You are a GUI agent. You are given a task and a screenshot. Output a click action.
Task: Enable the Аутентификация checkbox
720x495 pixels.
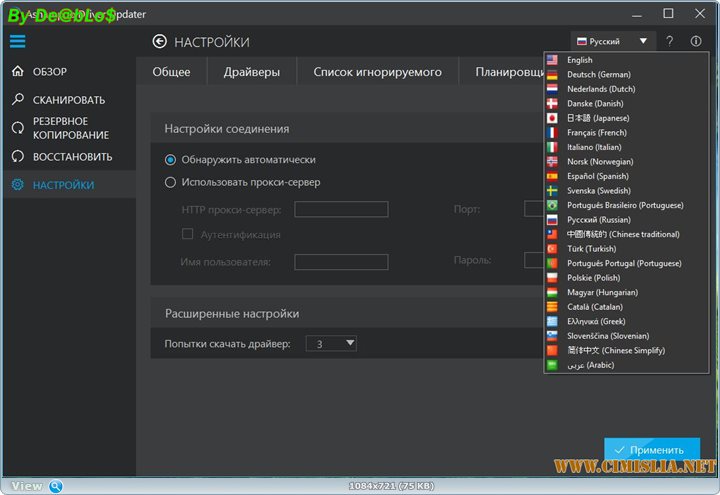(187, 234)
